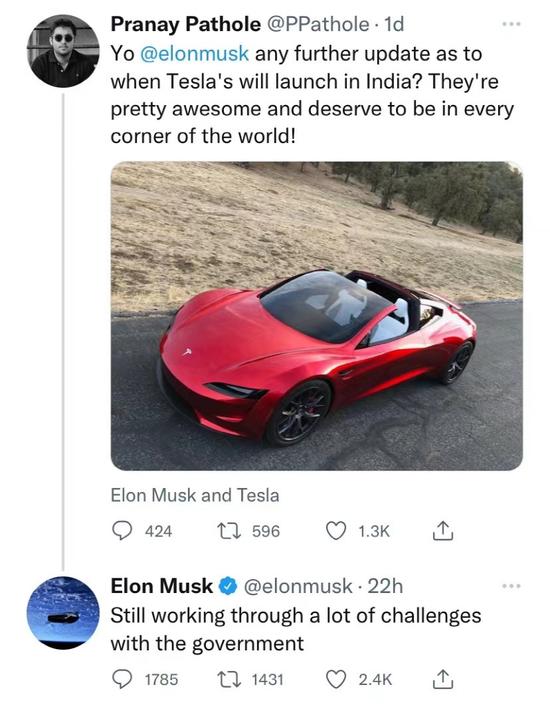This screenshot has height=705, width=550.
Task: Like Elon Musk's reply tweet
Action: coord(335,679)
